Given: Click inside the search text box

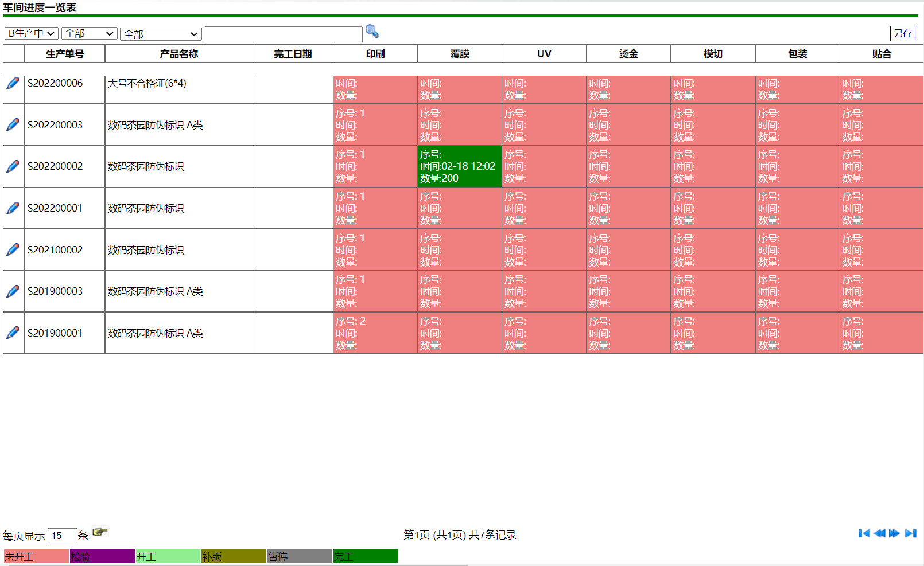Looking at the screenshot, I should click(284, 33).
